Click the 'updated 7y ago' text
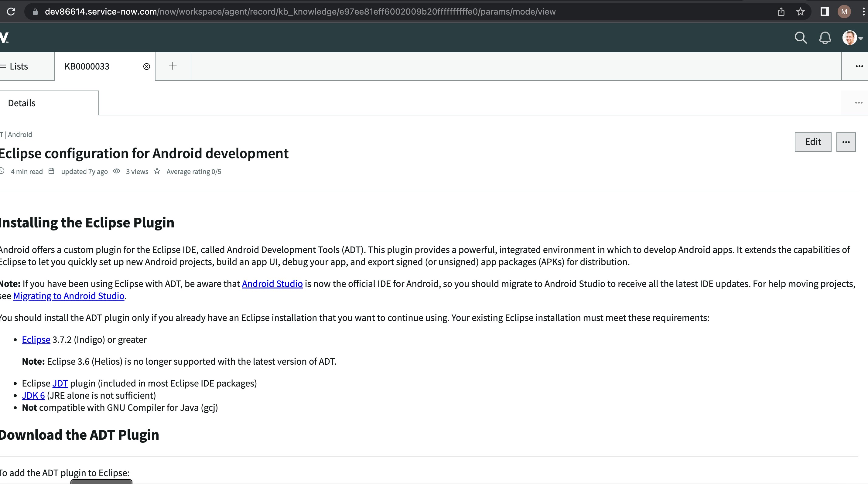The width and height of the screenshot is (868, 484). 84,172
